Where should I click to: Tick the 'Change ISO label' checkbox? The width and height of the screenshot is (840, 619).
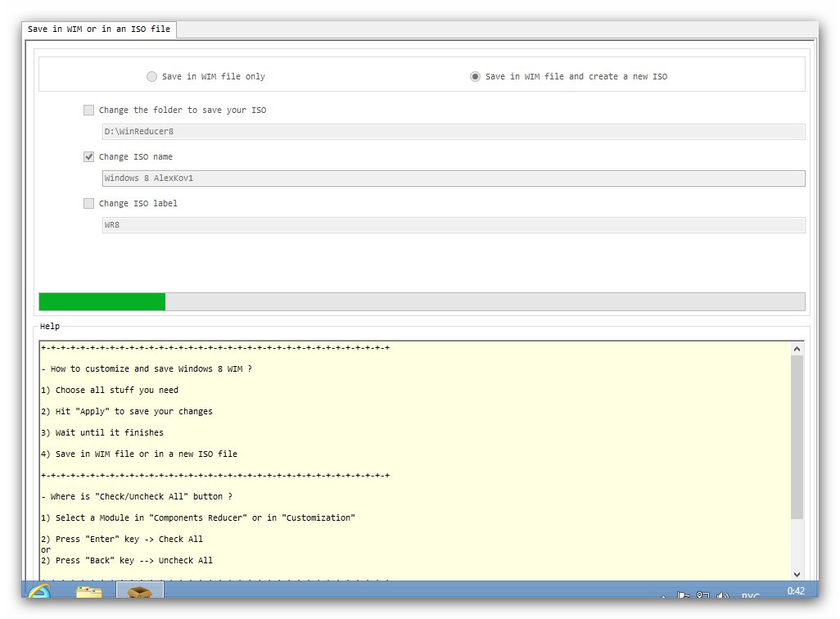coord(89,204)
